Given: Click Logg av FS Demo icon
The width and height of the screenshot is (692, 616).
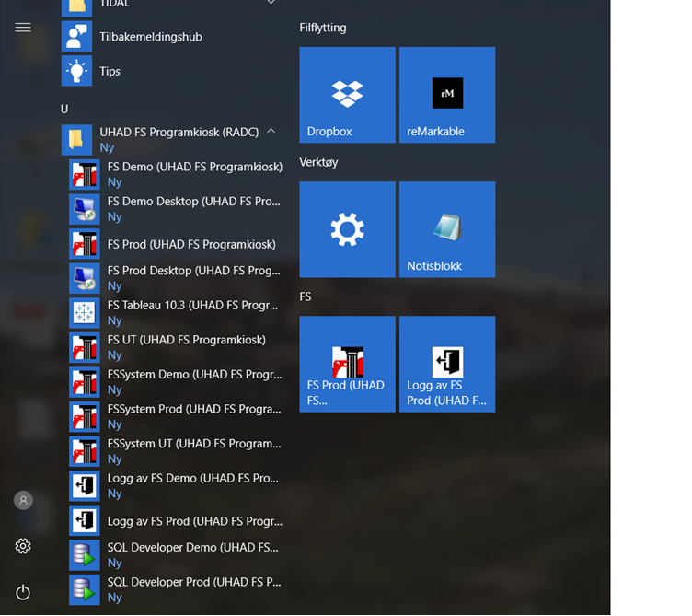Looking at the screenshot, I should pos(85,486).
